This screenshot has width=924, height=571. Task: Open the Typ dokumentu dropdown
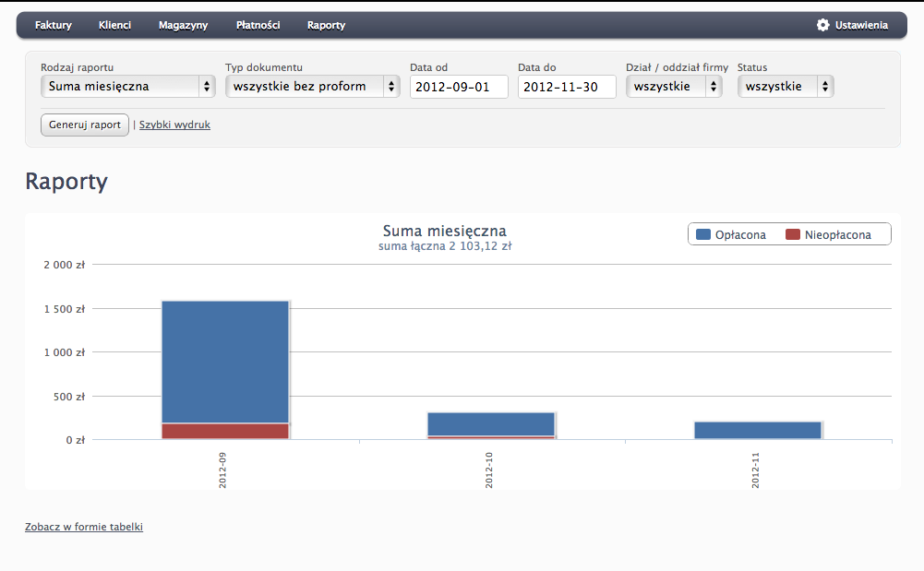point(312,87)
